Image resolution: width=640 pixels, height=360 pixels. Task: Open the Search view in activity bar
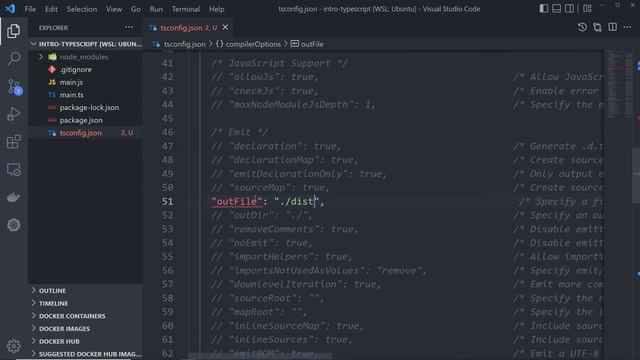coord(14,58)
